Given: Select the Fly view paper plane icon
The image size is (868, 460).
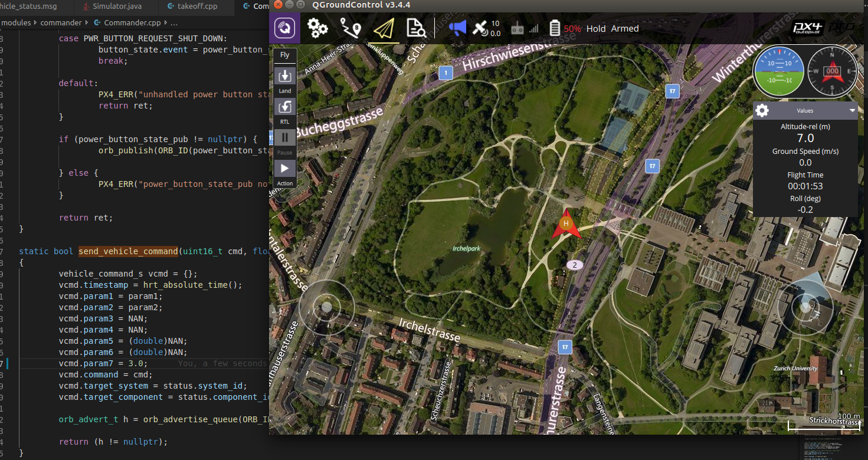Looking at the screenshot, I should [384, 28].
